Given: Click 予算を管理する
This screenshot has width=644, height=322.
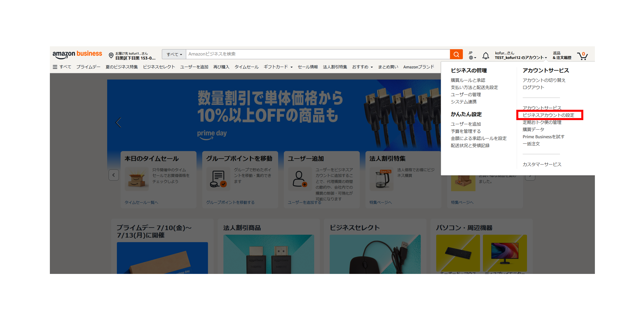Looking at the screenshot, I should click(x=466, y=131).
